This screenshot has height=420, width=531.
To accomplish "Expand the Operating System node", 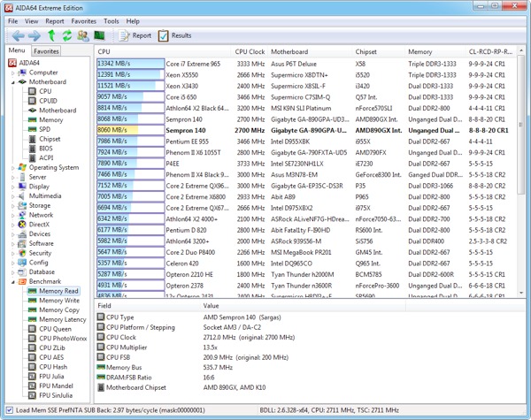I will pos(12,167).
